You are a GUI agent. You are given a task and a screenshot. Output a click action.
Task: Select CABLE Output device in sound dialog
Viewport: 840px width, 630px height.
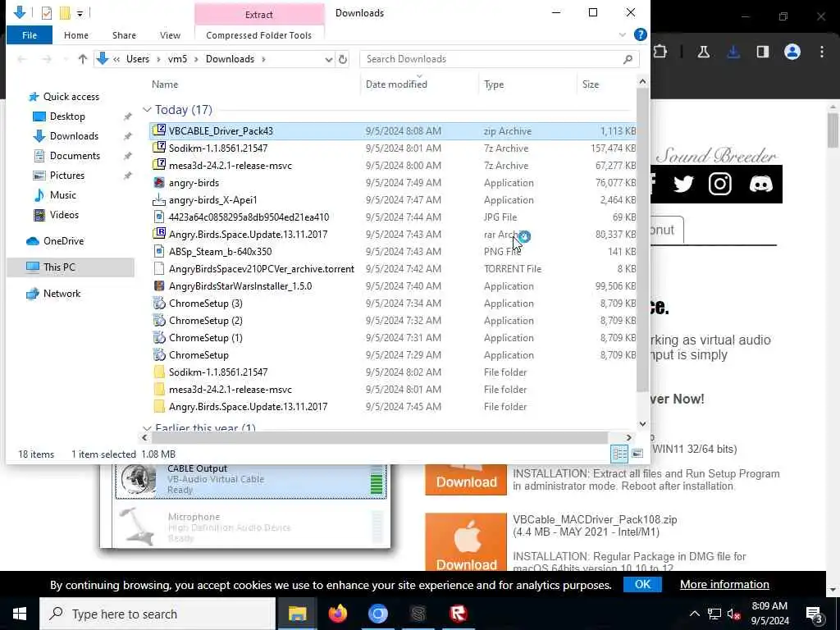pos(251,479)
